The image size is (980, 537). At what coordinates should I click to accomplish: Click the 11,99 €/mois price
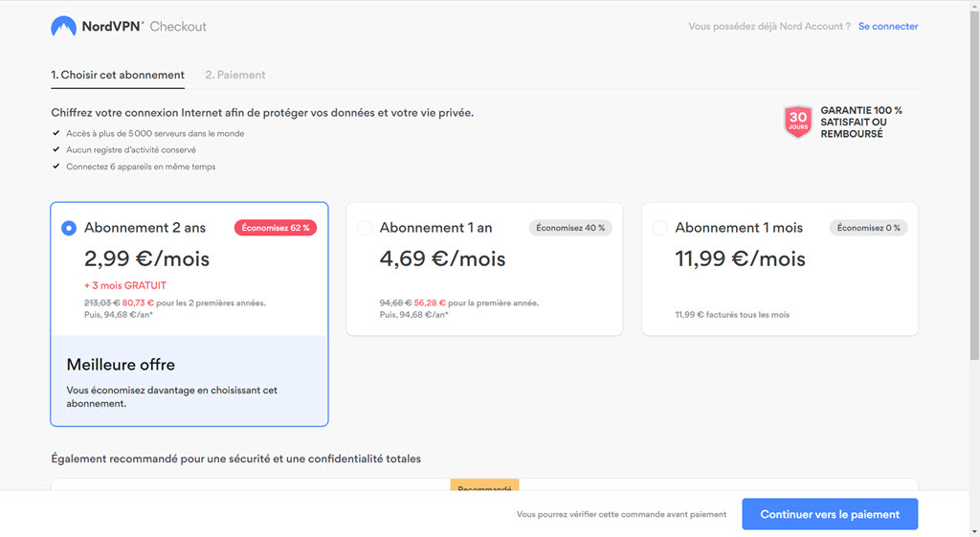click(740, 258)
